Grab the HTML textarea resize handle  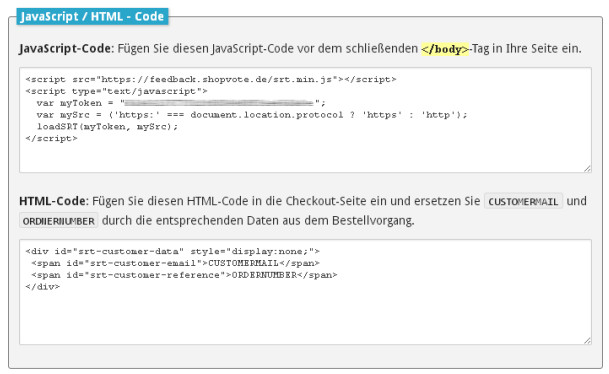[x=587, y=340]
